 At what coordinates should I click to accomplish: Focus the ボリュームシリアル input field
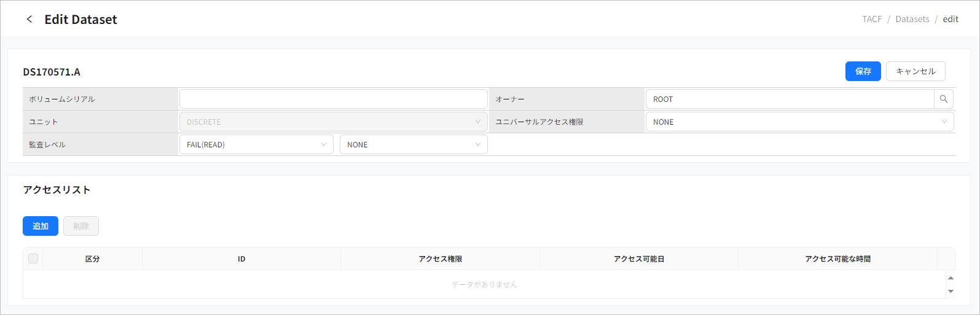point(333,99)
